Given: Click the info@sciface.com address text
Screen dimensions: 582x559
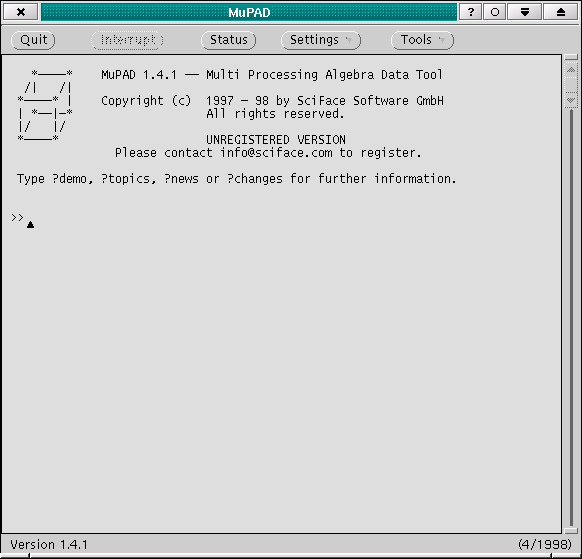Looking at the screenshot, I should coord(276,153).
